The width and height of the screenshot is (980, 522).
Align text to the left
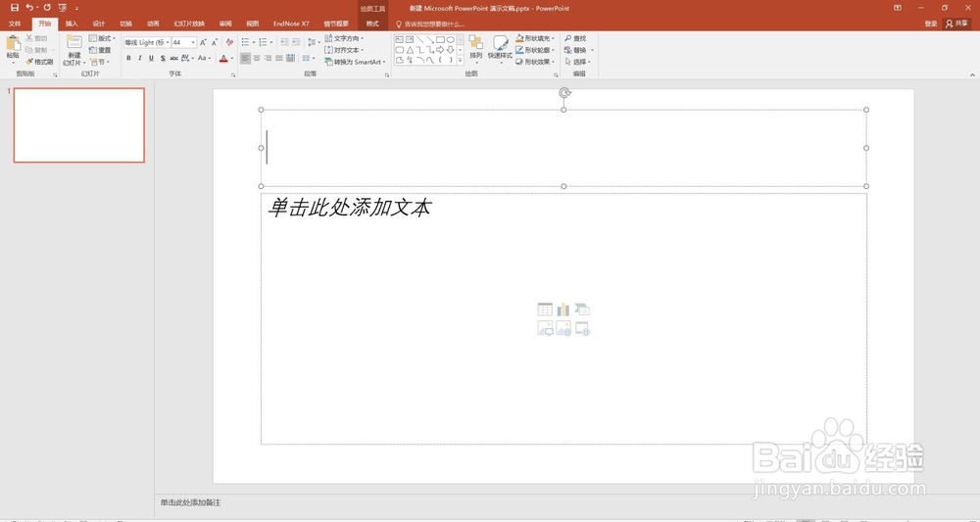246,58
